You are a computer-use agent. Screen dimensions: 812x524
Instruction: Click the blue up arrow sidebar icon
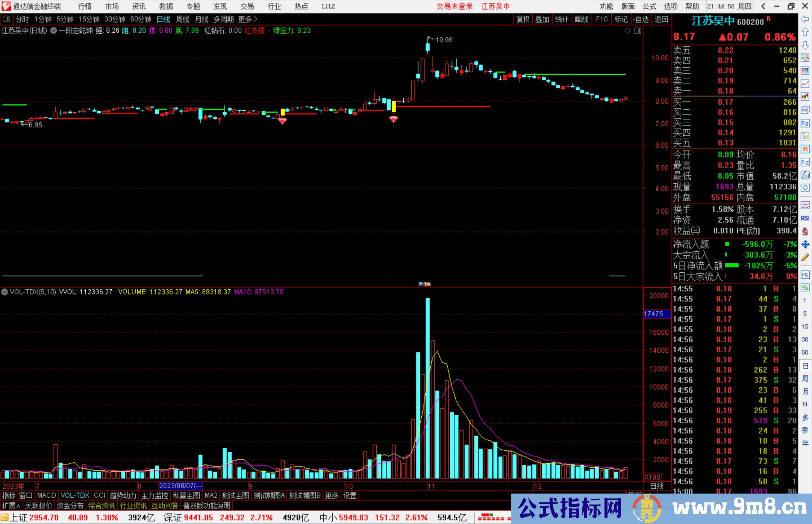[x=805, y=32]
